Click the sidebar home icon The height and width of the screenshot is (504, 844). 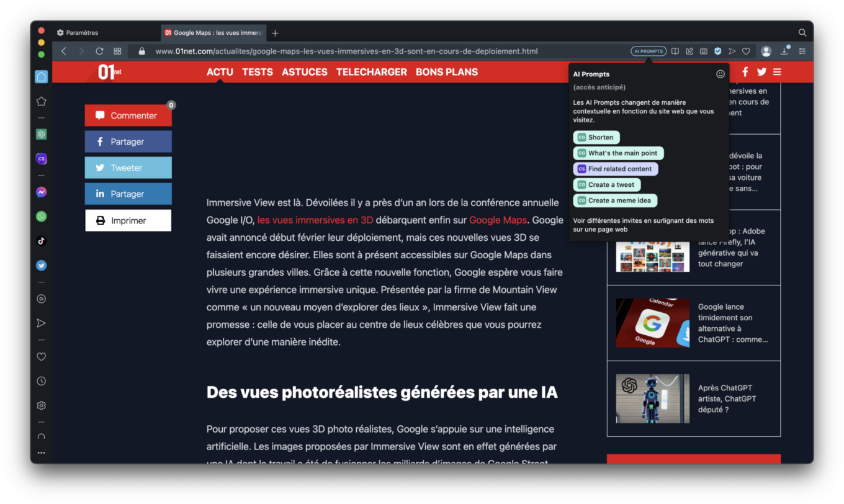pos(42,77)
